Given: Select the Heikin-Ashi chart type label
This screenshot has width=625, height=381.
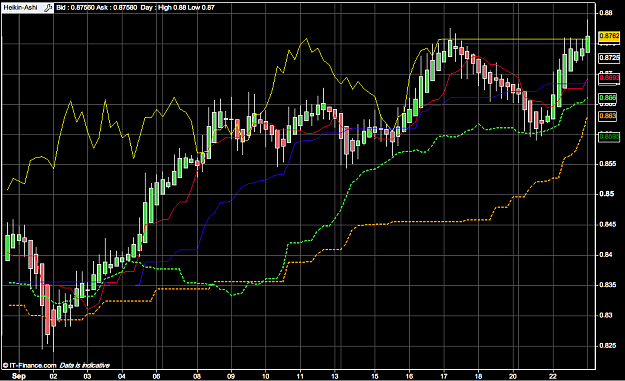Looking at the screenshot, I should [20, 8].
